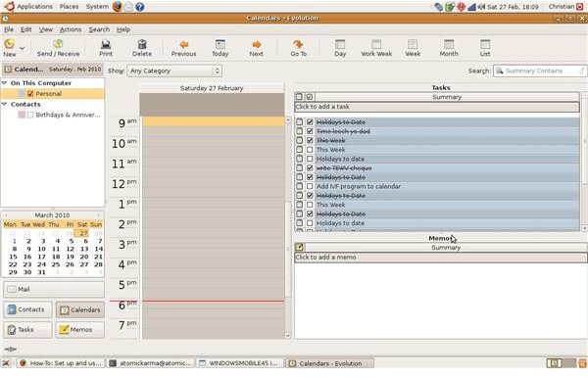Screen dimensions: 588x378
Task: Open the Places menu in top panel
Action: [69, 7]
